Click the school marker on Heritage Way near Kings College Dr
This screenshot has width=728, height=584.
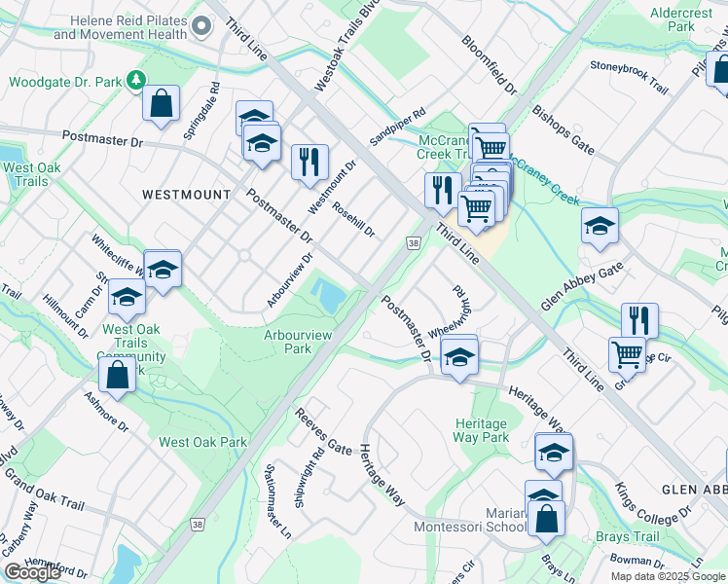pyautogui.click(x=554, y=454)
